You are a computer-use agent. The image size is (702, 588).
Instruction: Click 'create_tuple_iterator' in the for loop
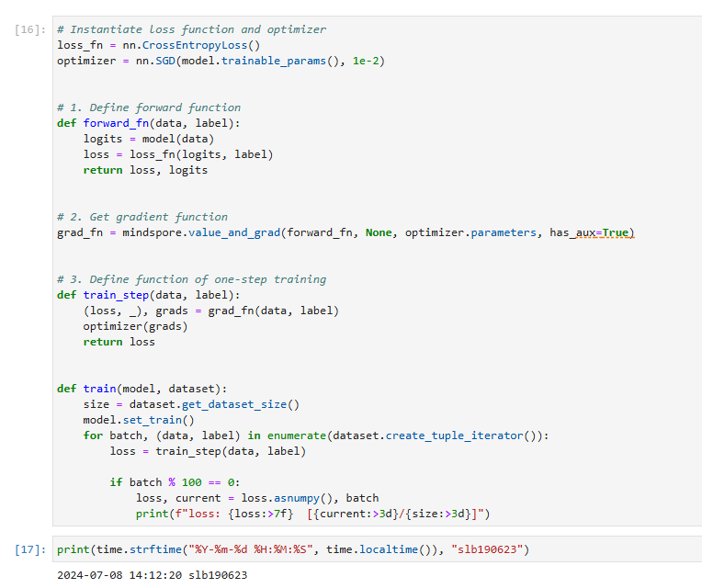[454, 435]
